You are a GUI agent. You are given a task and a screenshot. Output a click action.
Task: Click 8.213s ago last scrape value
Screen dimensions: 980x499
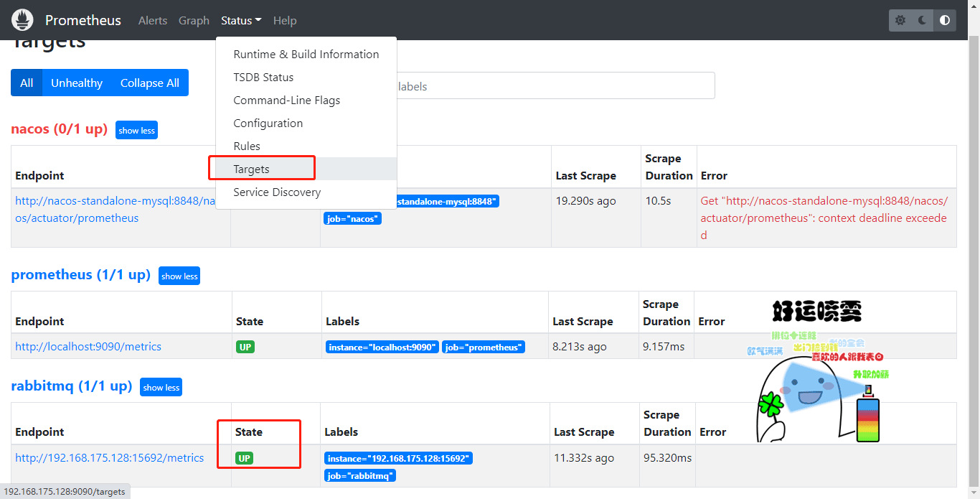[580, 346]
